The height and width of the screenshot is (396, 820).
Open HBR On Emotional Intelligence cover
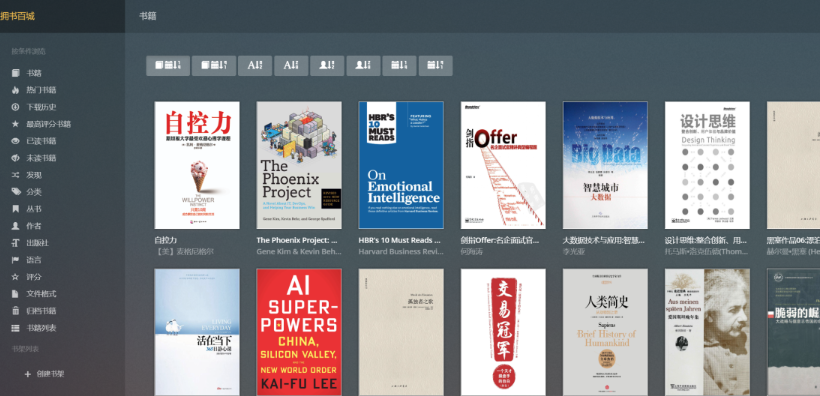[401, 165]
